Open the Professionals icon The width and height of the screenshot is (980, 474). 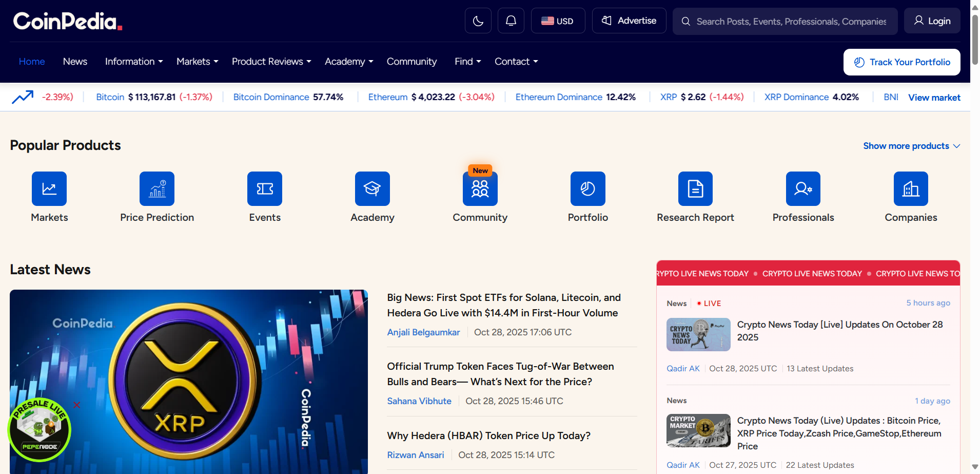[x=803, y=189]
